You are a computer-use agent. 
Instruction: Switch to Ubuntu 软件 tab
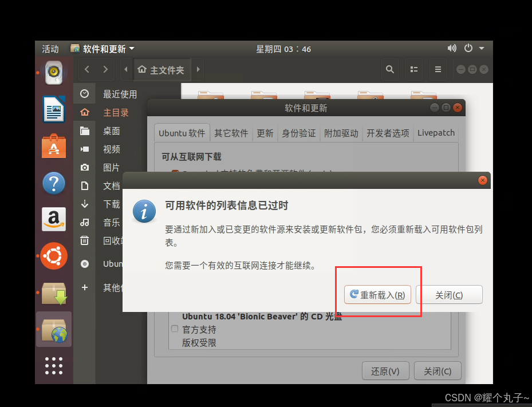[x=182, y=133]
